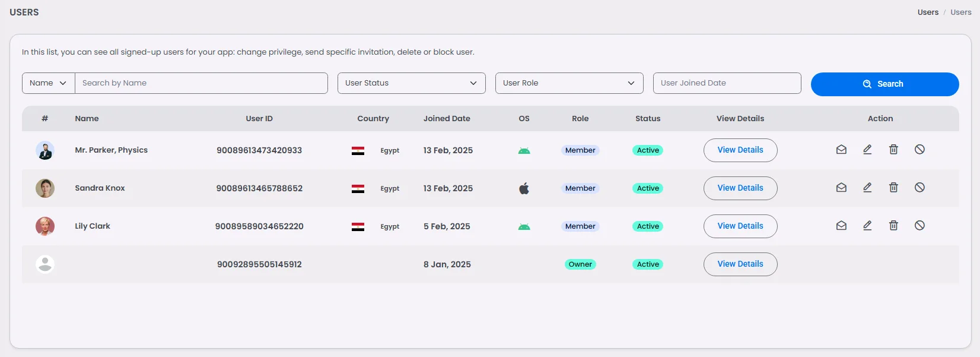The width and height of the screenshot is (980, 357).
Task: Click the Users breadcrumb link
Action: coord(928,12)
